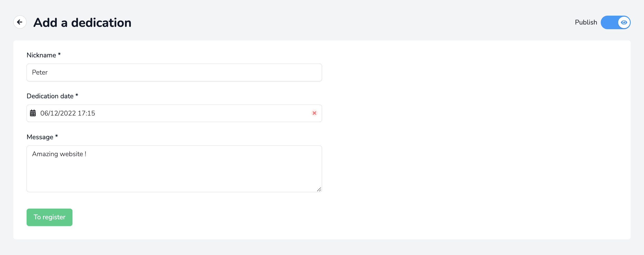This screenshot has height=255, width=644.
Task: Click the Nickname input field
Action: pyautogui.click(x=174, y=72)
